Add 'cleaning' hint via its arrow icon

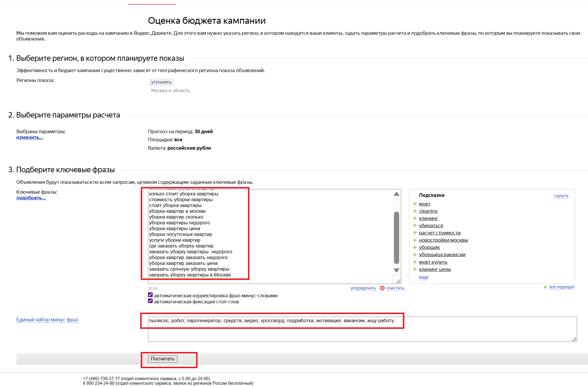click(x=415, y=211)
